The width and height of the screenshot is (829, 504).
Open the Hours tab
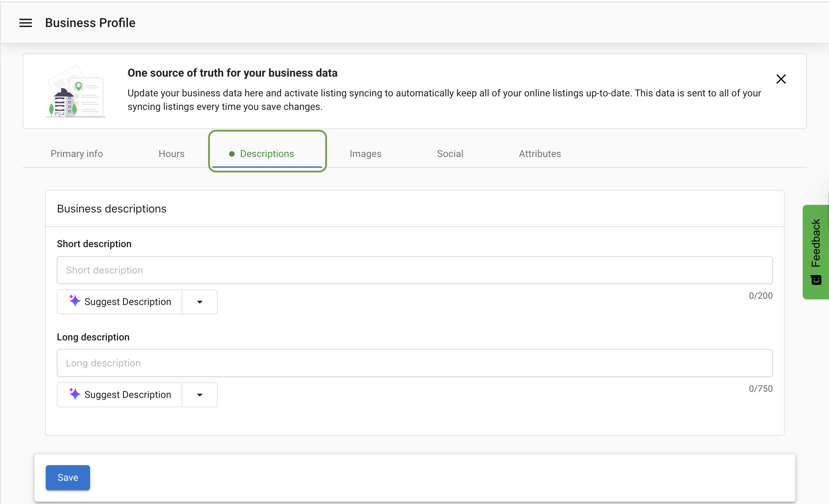pyautogui.click(x=171, y=154)
